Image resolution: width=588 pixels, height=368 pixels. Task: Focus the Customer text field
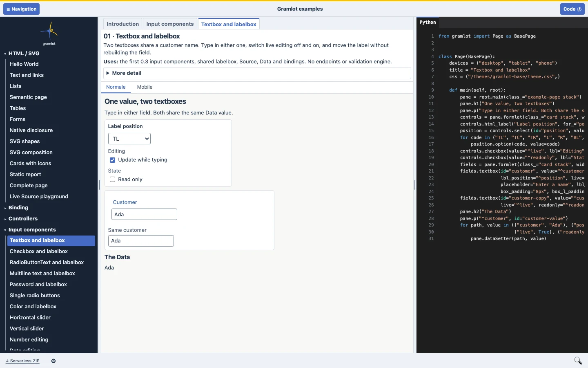144,214
